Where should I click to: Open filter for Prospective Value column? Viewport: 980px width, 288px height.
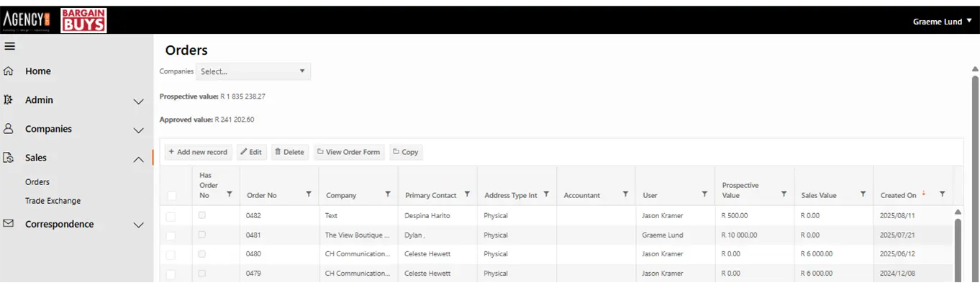pyautogui.click(x=784, y=194)
